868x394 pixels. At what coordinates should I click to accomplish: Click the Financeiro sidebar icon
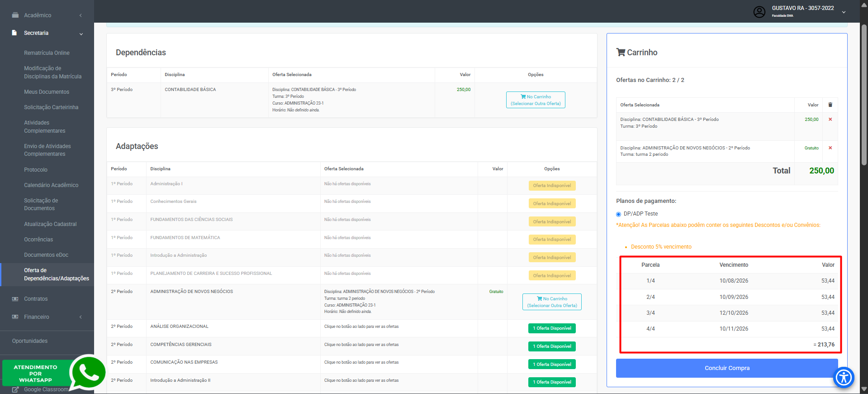point(15,317)
